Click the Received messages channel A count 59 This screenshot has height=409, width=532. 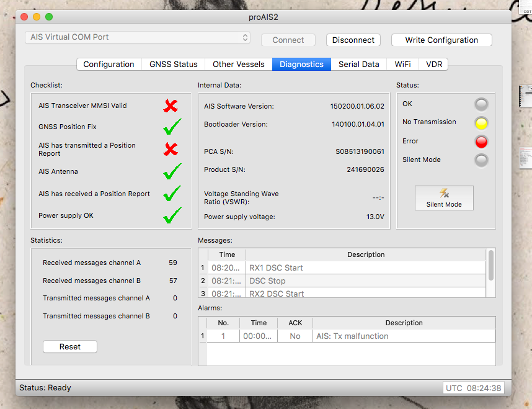click(173, 263)
